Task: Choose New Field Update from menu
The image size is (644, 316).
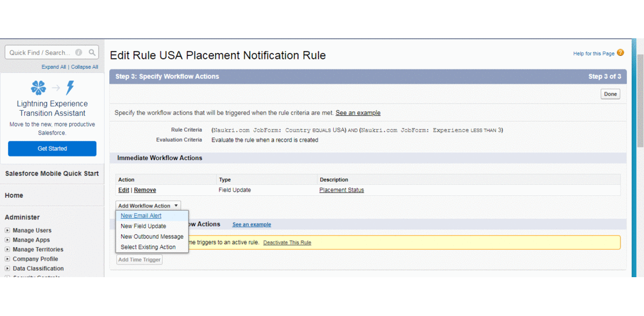Action: click(143, 226)
